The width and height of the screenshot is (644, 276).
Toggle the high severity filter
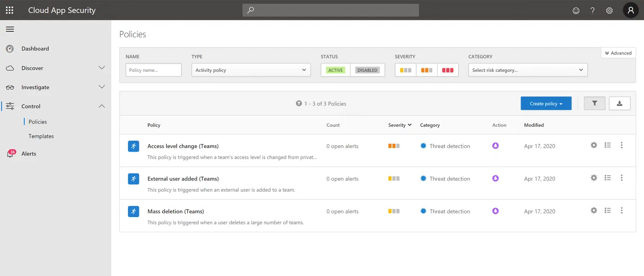[x=448, y=70]
